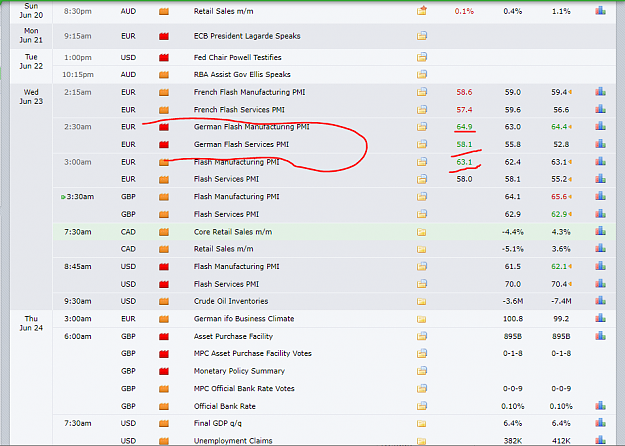The height and width of the screenshot is (446, 625).
Task: Open detail folder for Official Bank Rate
Action: pyautogui.click(x=422, y=406)
